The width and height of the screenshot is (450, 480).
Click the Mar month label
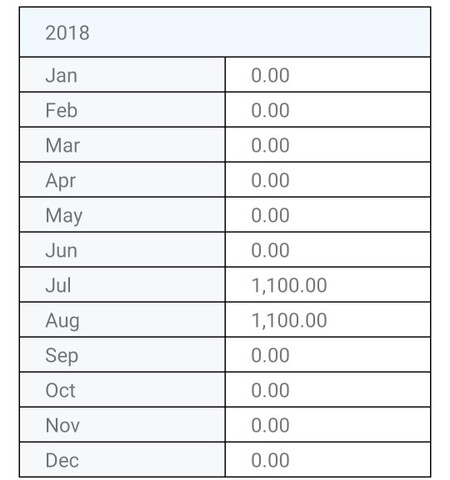[63, 145]
